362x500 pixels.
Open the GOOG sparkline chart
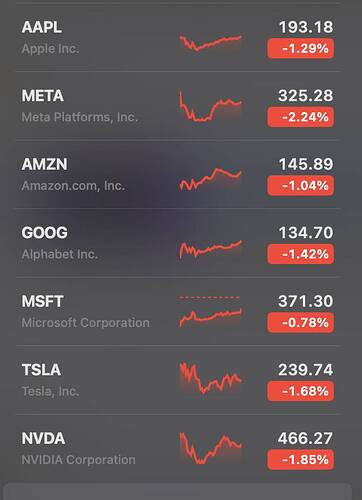point(210,249)
